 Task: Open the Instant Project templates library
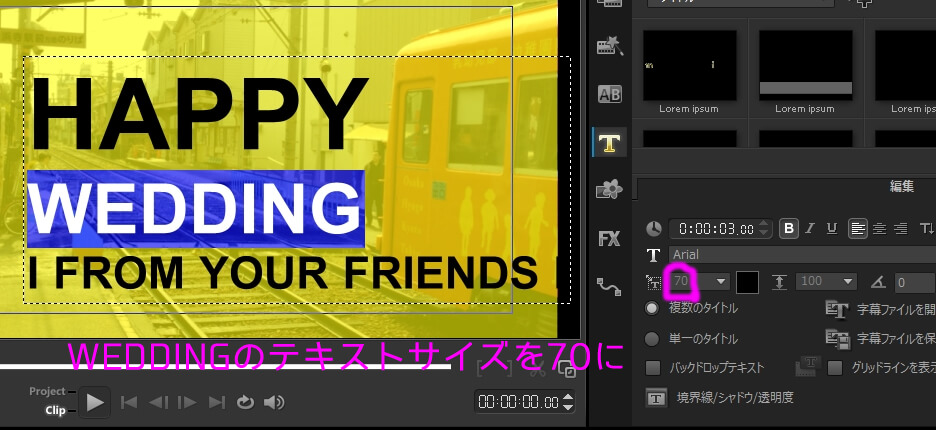pos(609,46)
